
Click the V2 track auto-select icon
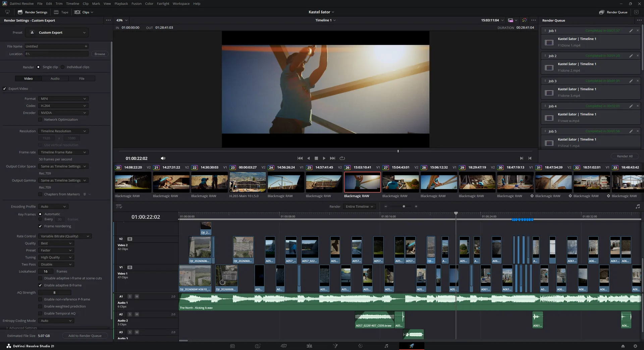coord(130,239)
